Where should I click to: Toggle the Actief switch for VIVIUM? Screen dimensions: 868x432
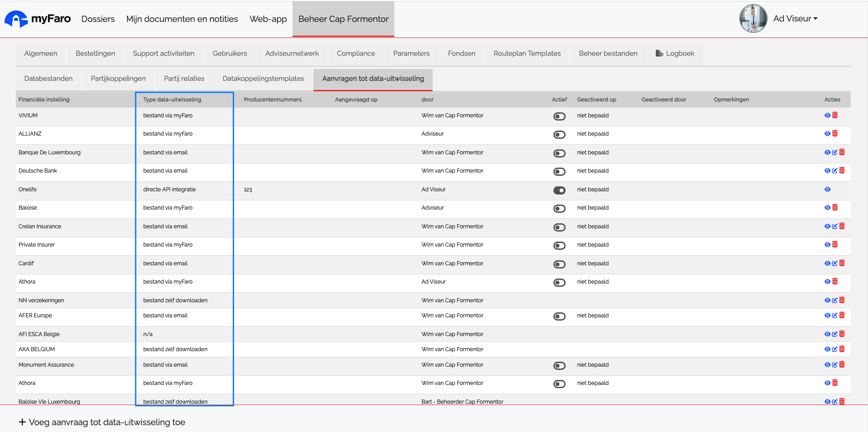coord(559,116)
